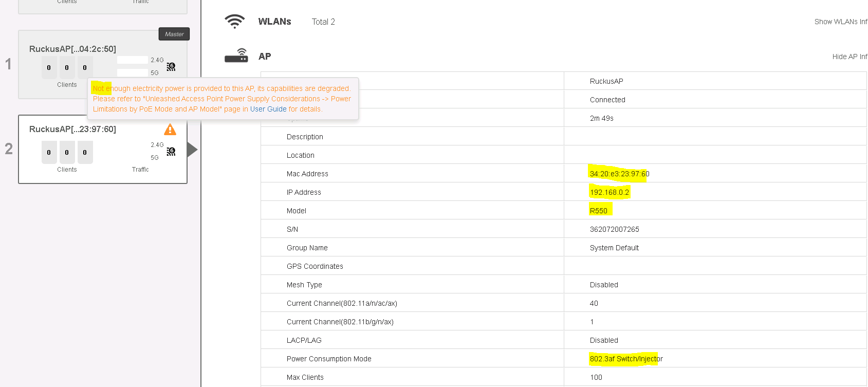This screenshot has height=387, width=868.
Task: Click the Mac Address row label
Action: point(307,174)
